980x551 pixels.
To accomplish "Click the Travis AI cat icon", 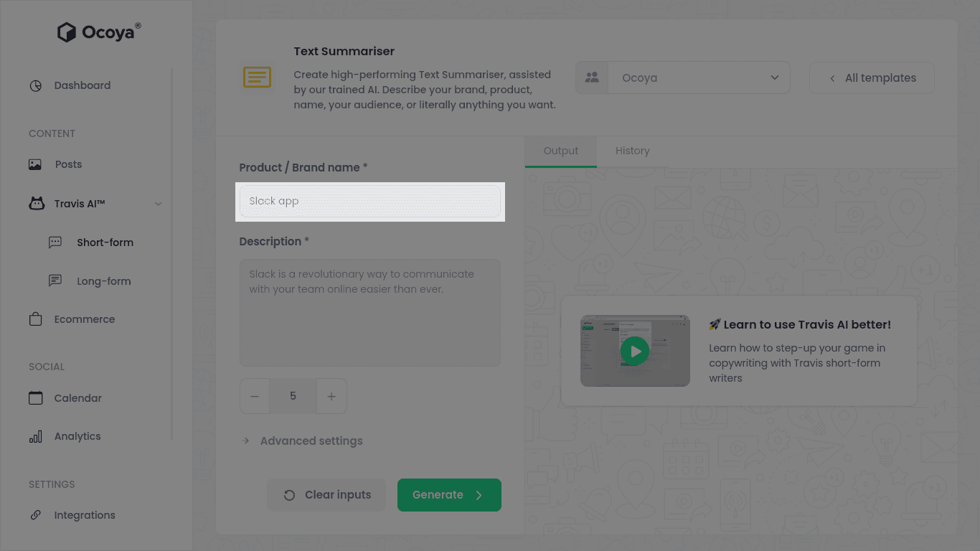I will coord(36,204).
